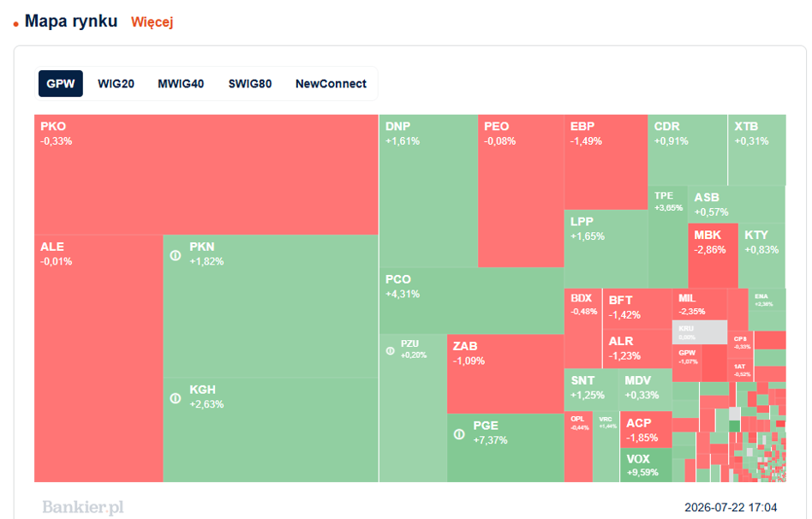Click the VOX +9,59% tile
Image resolution: width=812 pixels, height=519 pixels.
tap(647, 465)
